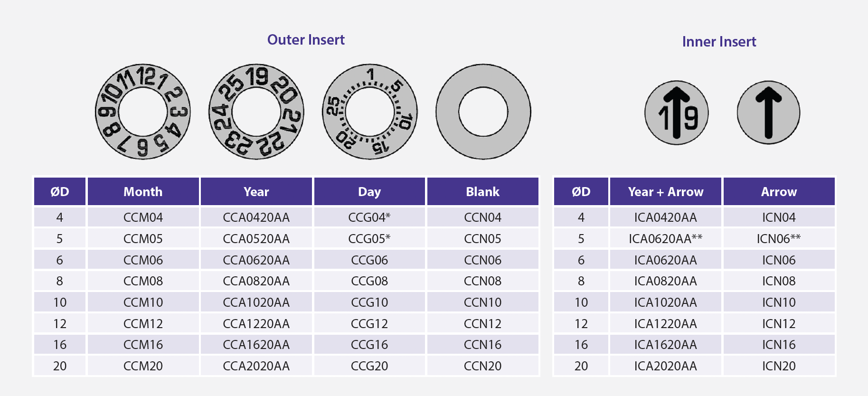The image size is (868, 396).
Task: Click the Year outer insert ring image
Action: 256,112
